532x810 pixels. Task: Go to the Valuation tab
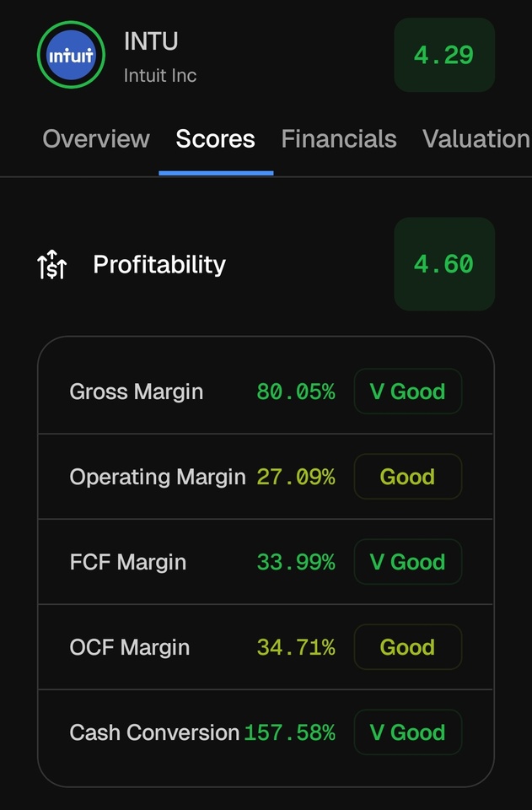tap(476, 139)
